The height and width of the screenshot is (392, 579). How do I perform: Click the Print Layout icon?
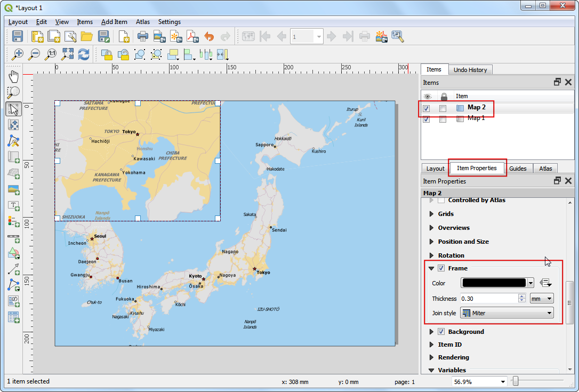point(142,37)
